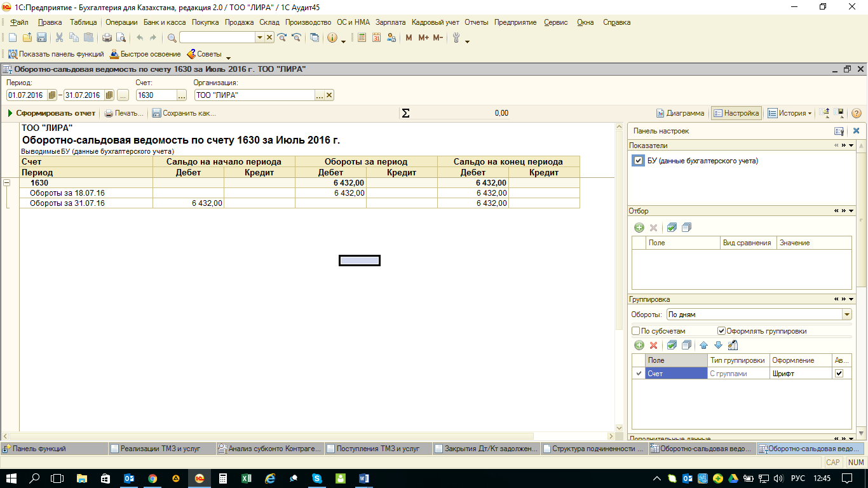This screenshot has height=488, width=868.
Task: Click the Счет input field with 1630
Action: tap(156, 95)
